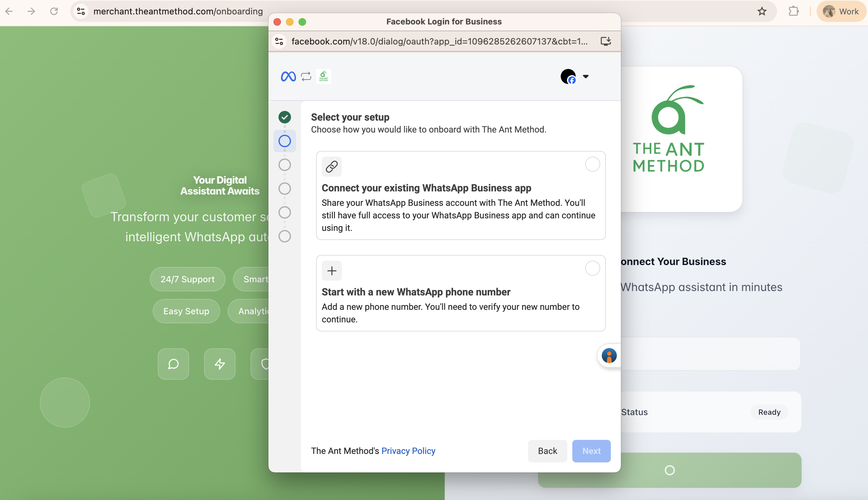This screenshot has height=500, width=868.
Task: Open the orange Intercom chat assistant bubble
Action: [x=609, y=356]
